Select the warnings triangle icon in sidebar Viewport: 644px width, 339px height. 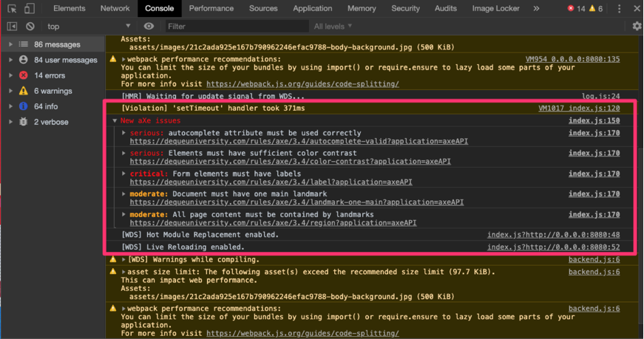click(24, 91)
